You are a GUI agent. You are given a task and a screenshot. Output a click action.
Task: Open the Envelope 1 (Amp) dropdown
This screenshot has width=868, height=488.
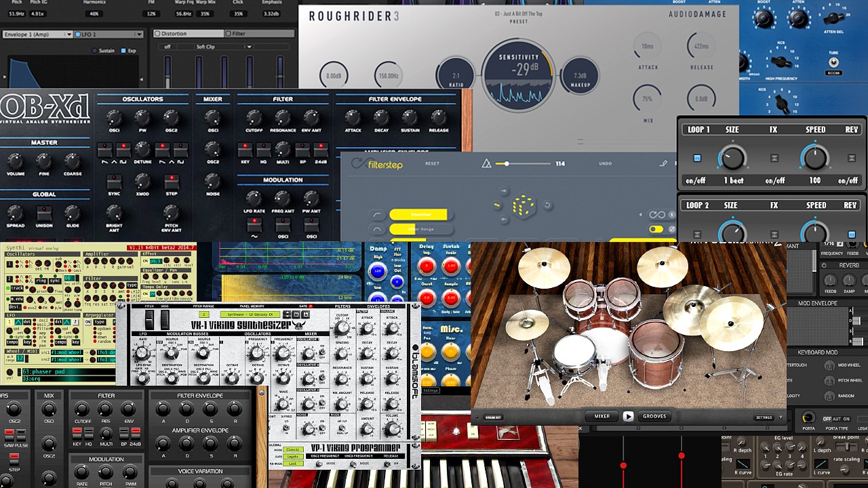coord(37,34)
